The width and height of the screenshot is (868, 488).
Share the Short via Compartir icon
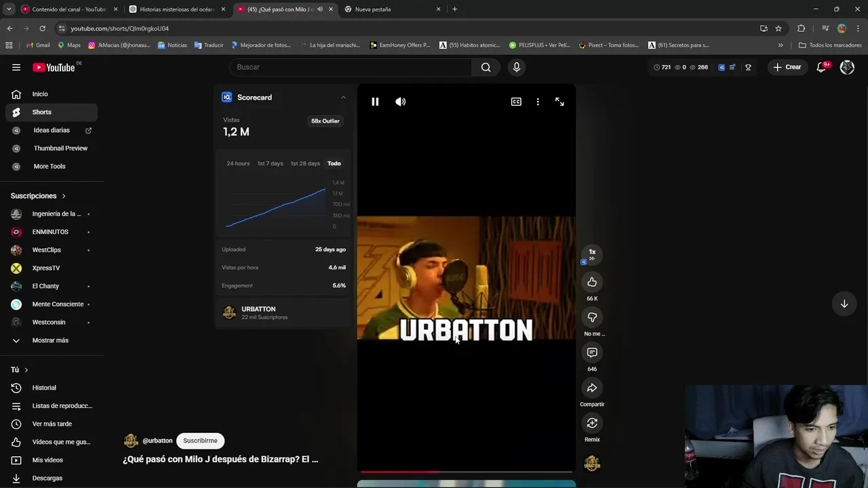click(x=592, y=388)
